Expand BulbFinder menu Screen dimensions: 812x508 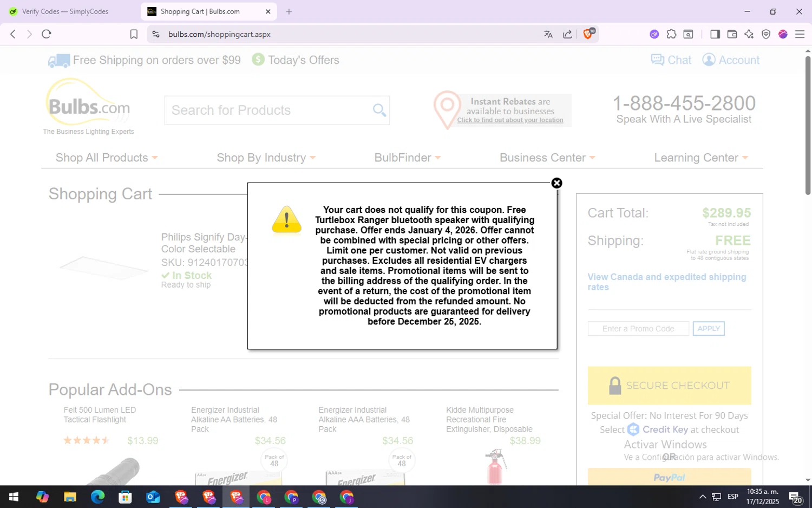pyautogui.click(x=408, y=158)
